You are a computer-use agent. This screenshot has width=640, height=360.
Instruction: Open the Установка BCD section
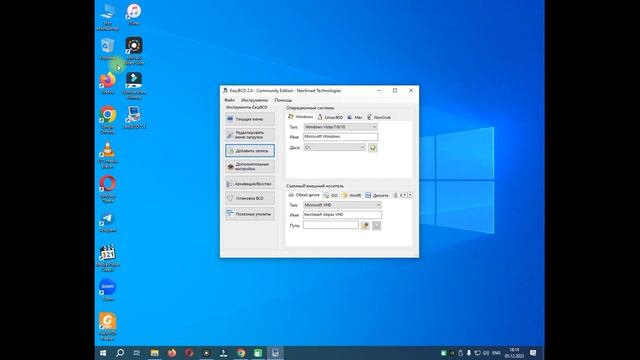pyautogui.click(x=250, y=198)
